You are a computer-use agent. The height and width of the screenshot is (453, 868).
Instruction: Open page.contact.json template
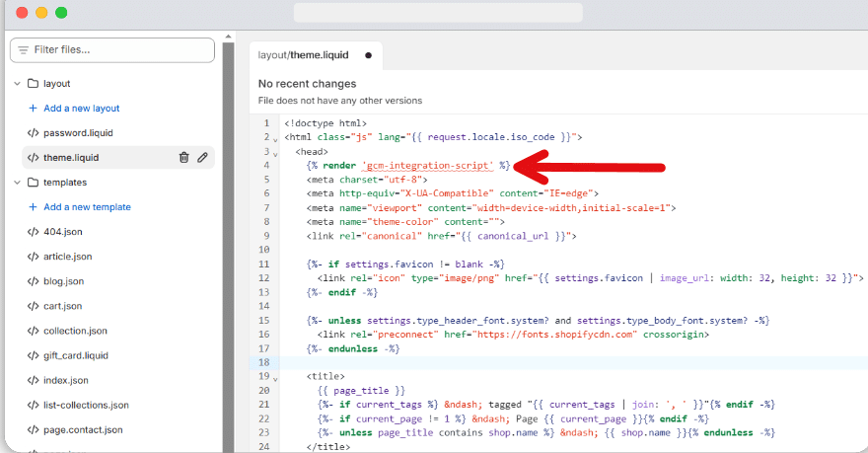pyautogui.click(x=83, y=429)
